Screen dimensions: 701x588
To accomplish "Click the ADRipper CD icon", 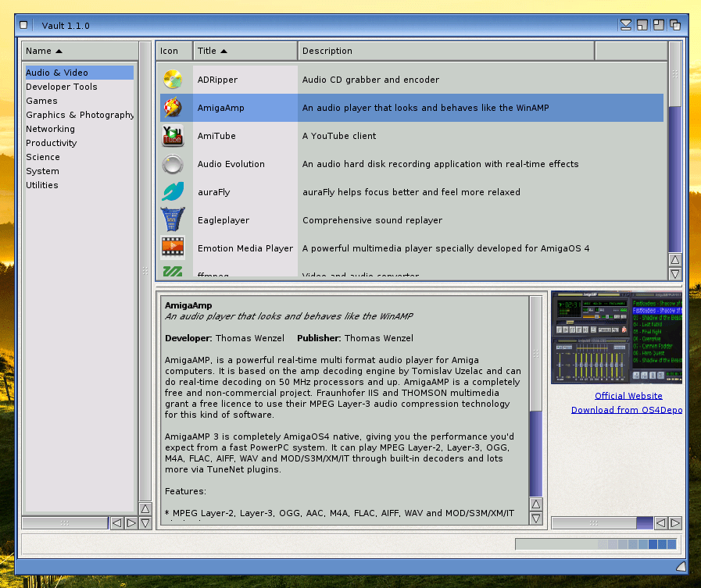I will [x=173, y=80].
